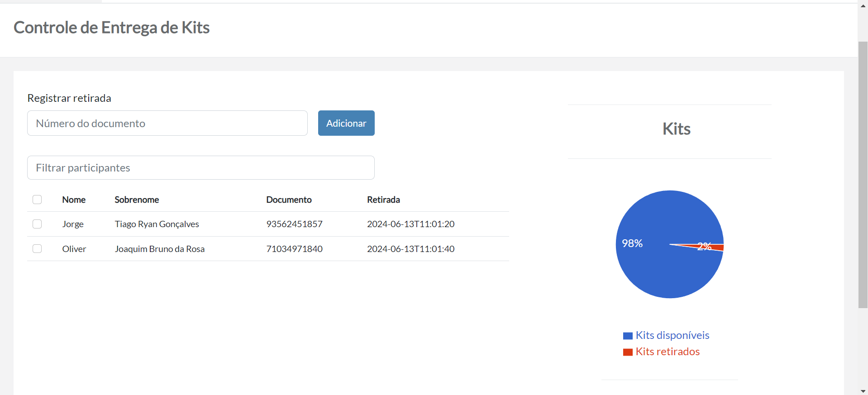Sort by the Retirada column header
The height and width of the screenshot is (395, 868).
click(383, 200)
